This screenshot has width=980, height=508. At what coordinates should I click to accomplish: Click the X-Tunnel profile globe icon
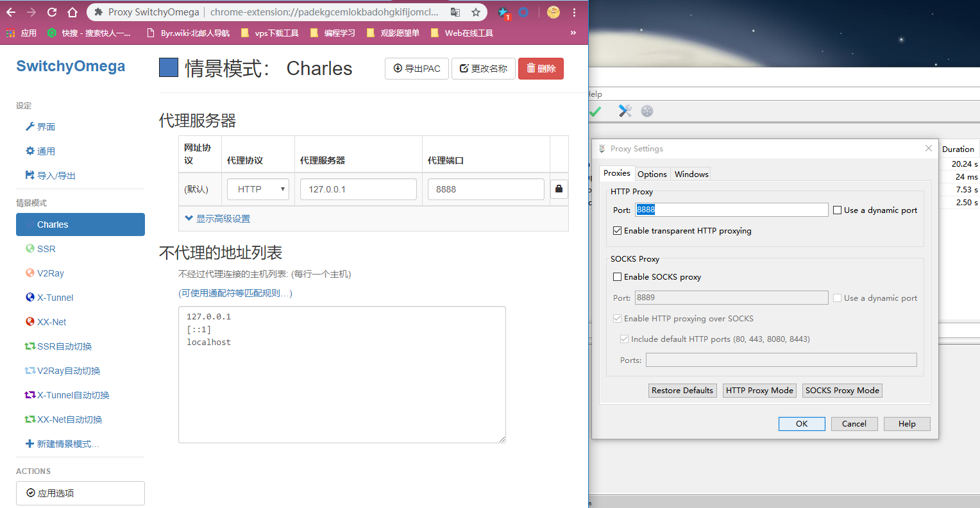(x=30, y=297)
